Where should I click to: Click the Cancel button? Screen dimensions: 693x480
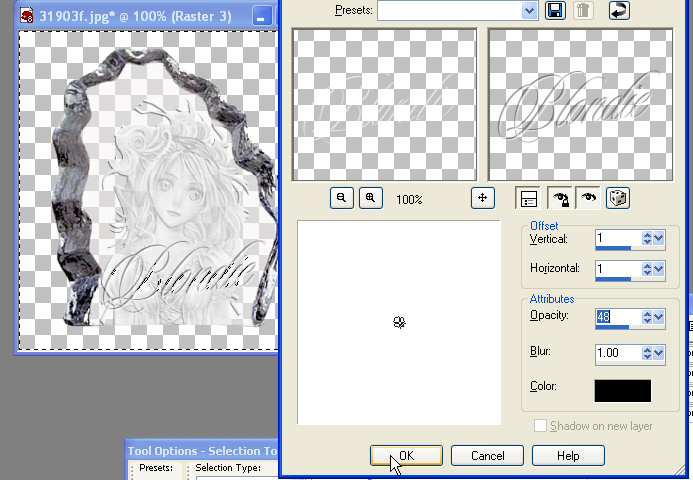tap(487, 455)
